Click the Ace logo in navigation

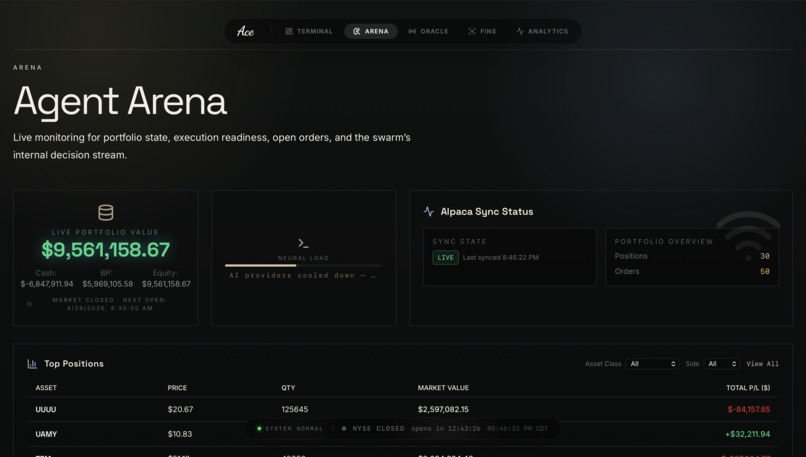[245, 31]
